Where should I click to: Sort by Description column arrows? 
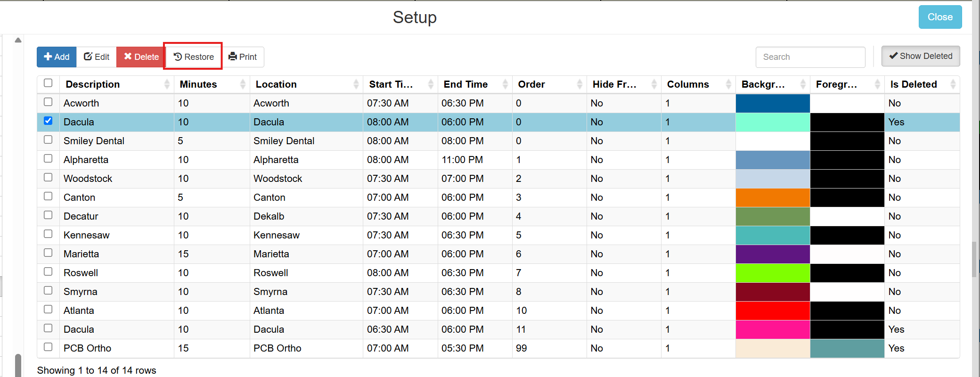(167, 84)
